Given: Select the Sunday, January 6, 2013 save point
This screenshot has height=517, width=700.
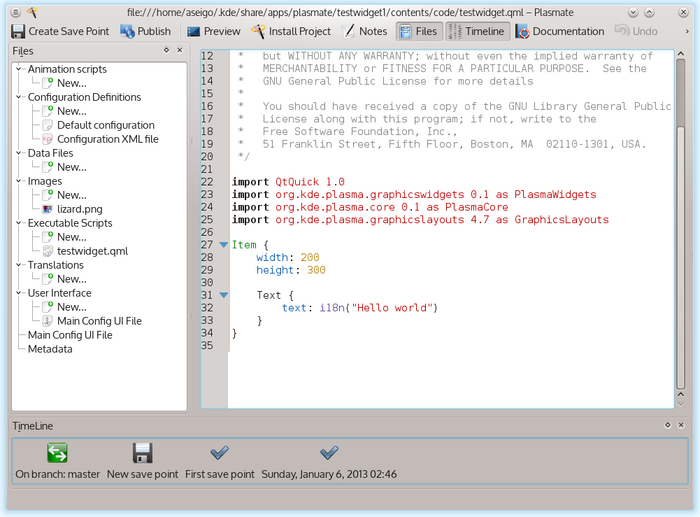Looking at the screenshot, I should [329, 453].
